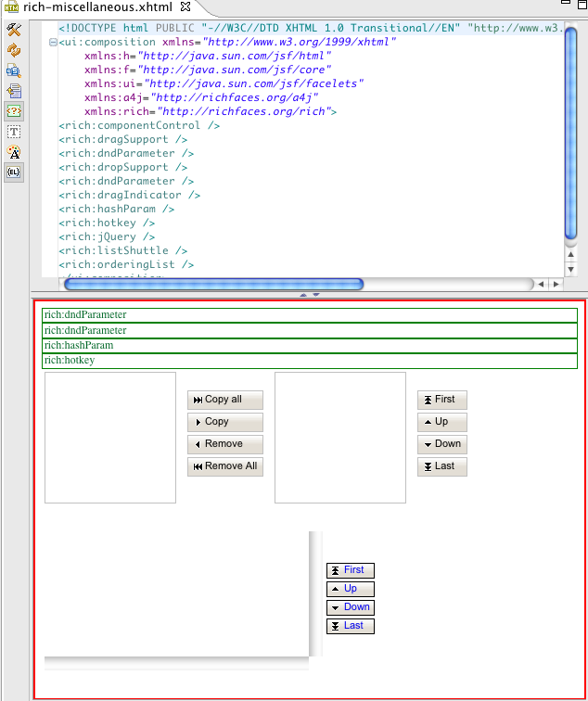The height and width of the screenshot is (701, 588).
Task: Close the rich-miscellaneous.xhtml tab
Action: click(187, 7)
